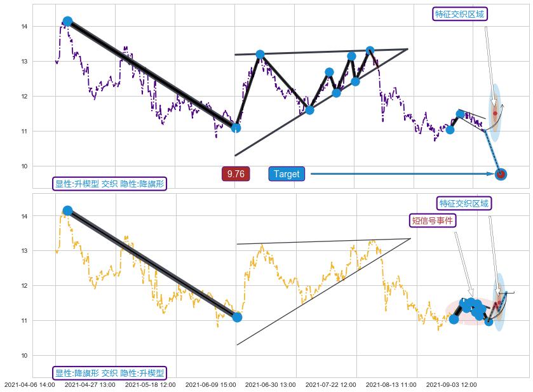Click 特征交织区域 annotation in top chart
Image resolution: width=533 pixels, height=392 pixels.
(460, 14)
